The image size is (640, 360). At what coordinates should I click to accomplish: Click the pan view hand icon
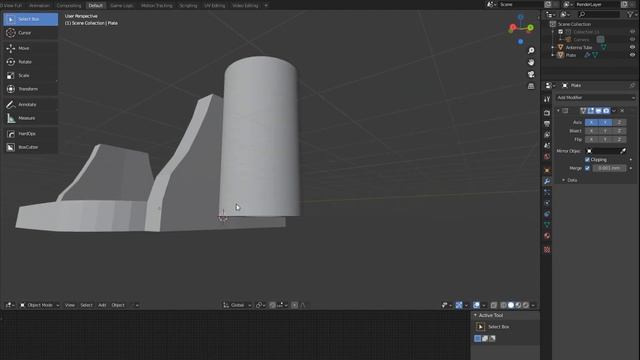pos(531,62)
